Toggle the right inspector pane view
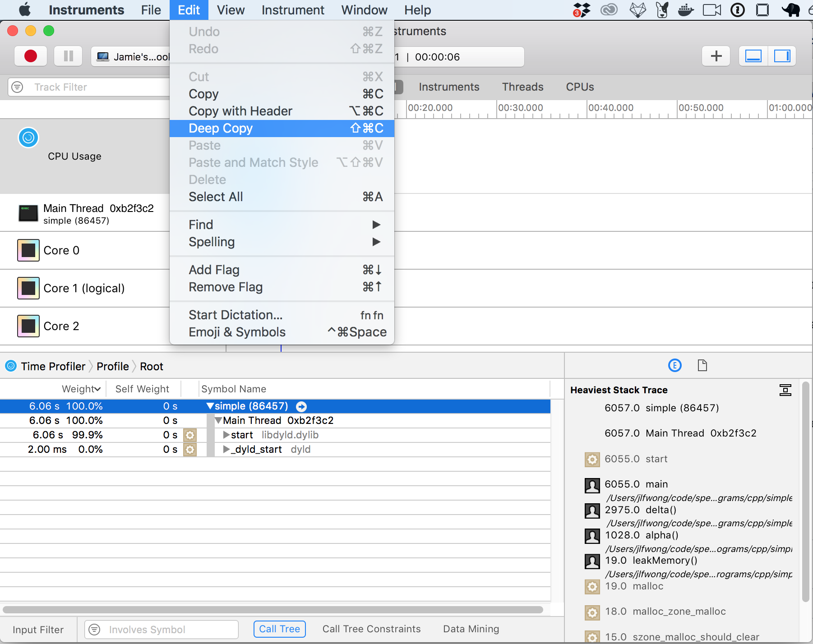The height and width of the screenshot is (644, 813). (x=782, y=56)
